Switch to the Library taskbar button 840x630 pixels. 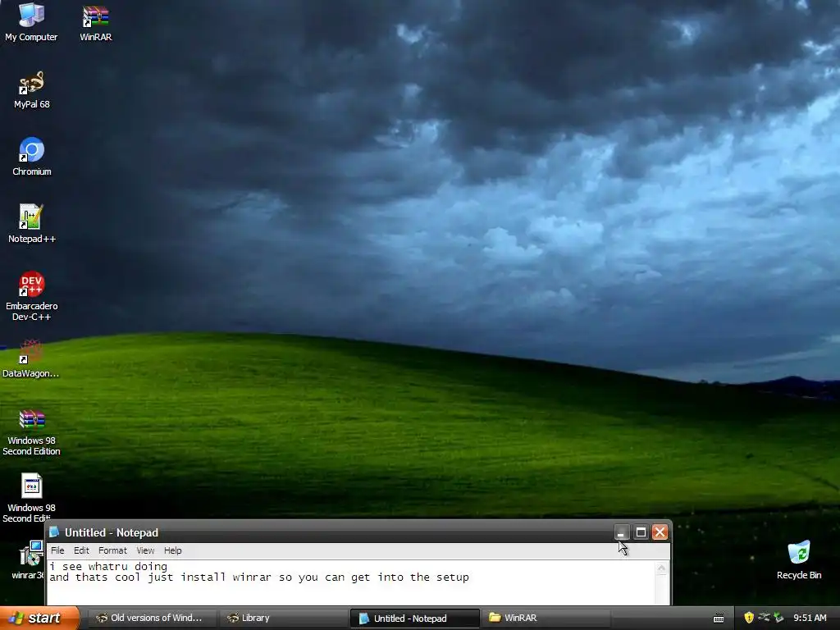[x=283, y=619]
